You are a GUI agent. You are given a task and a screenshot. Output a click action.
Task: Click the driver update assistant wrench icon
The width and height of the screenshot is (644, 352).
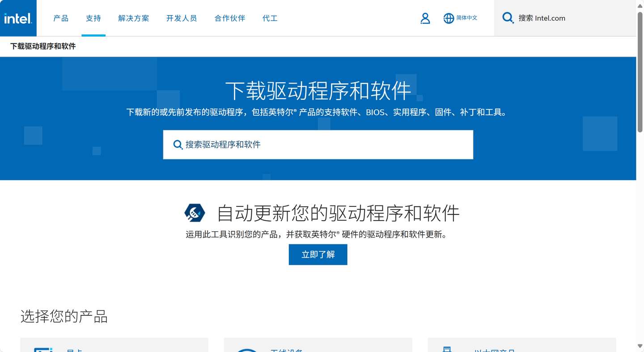pos(195,213)
